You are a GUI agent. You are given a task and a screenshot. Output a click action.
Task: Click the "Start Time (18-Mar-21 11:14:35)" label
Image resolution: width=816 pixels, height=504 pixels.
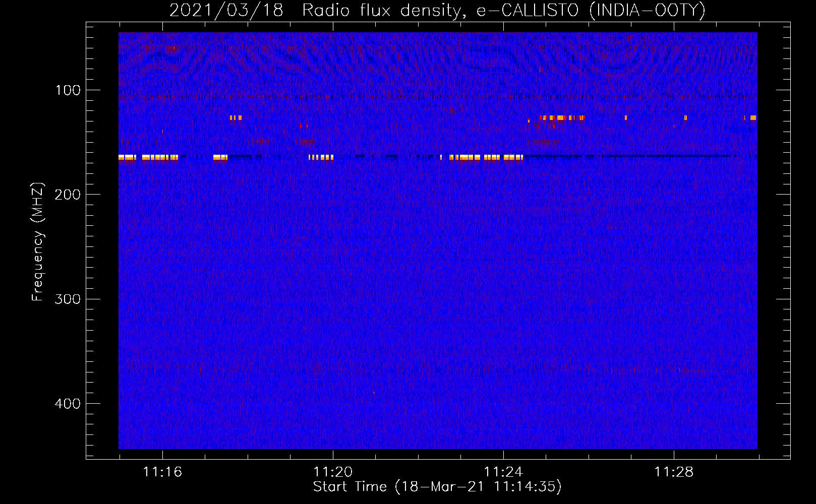[x=437, y=487]
